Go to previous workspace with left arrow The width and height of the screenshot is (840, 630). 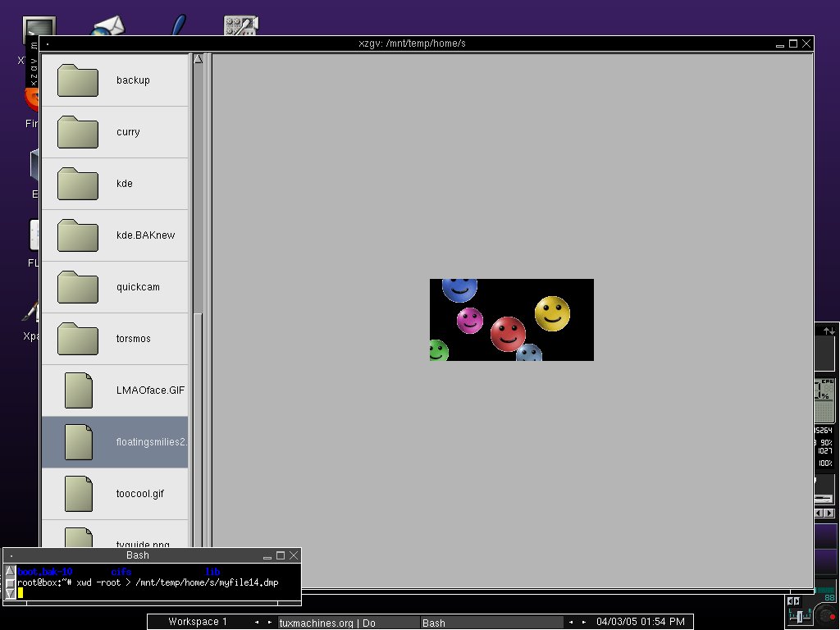[257, 622]
